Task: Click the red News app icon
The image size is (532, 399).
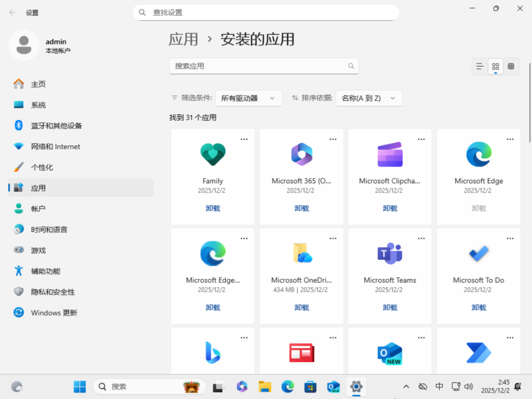Action: (301, 353)
